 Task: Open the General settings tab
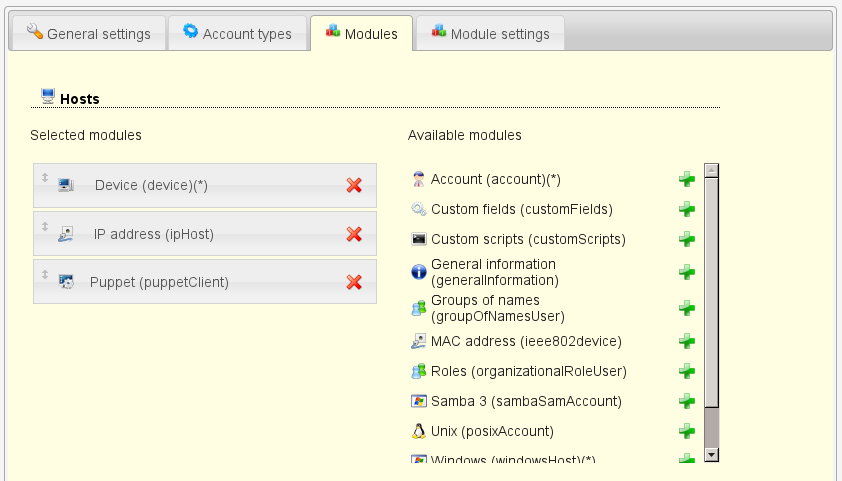coord(86,34)
